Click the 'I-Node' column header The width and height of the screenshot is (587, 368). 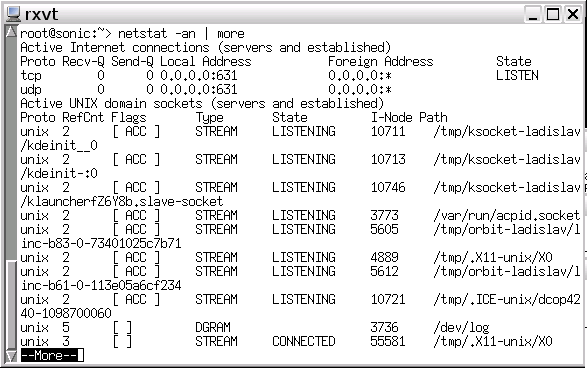[x=392, y=118]
